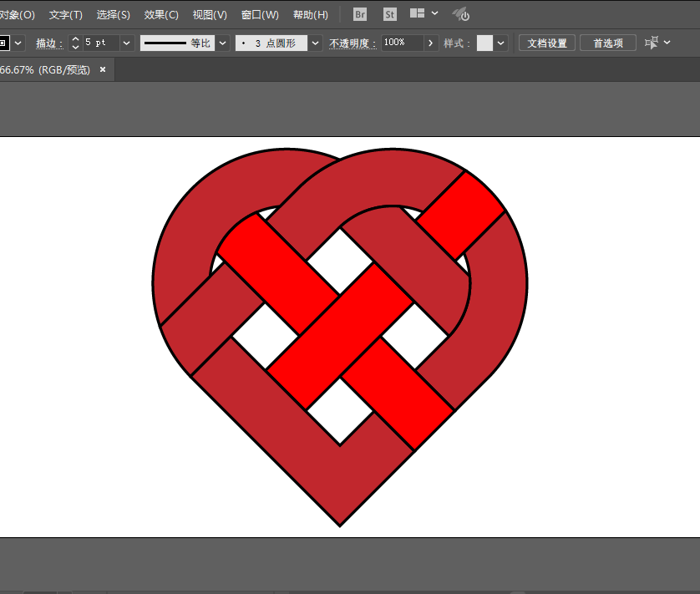Click the 样式 graphic style swatch
The height and width of the screenshot is (594, 700).
484,43
